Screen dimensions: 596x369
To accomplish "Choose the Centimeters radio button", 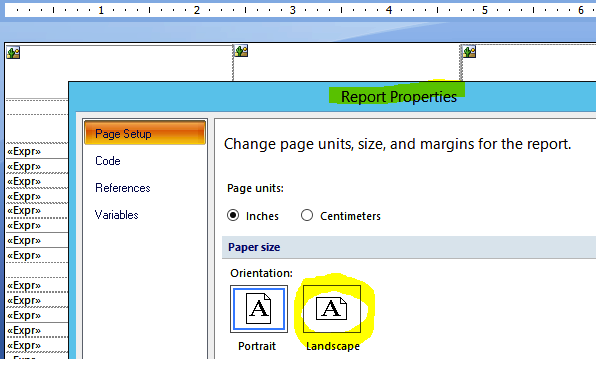I will (307, 215).
